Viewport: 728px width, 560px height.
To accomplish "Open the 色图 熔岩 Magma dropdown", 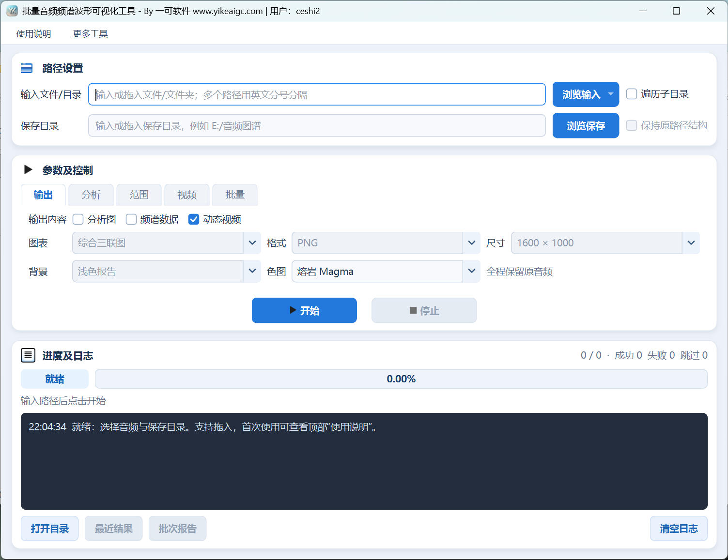I will [386, 271].
